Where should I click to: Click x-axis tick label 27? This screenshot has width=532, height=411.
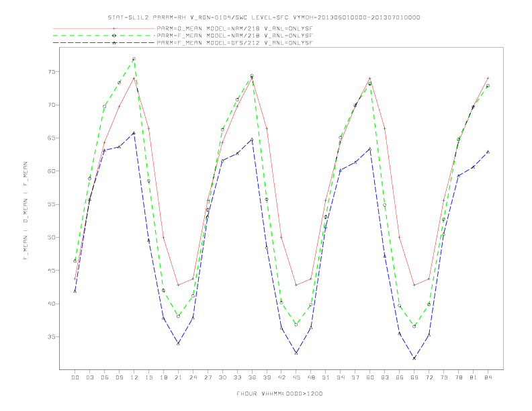point(208,377)
